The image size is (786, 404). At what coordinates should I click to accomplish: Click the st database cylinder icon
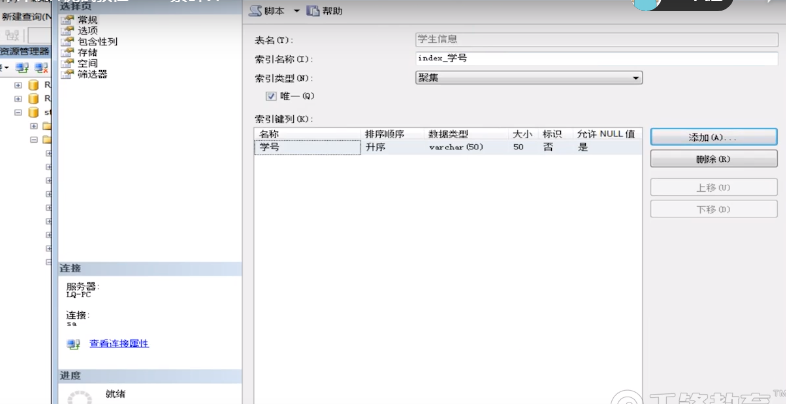point(34,112)
